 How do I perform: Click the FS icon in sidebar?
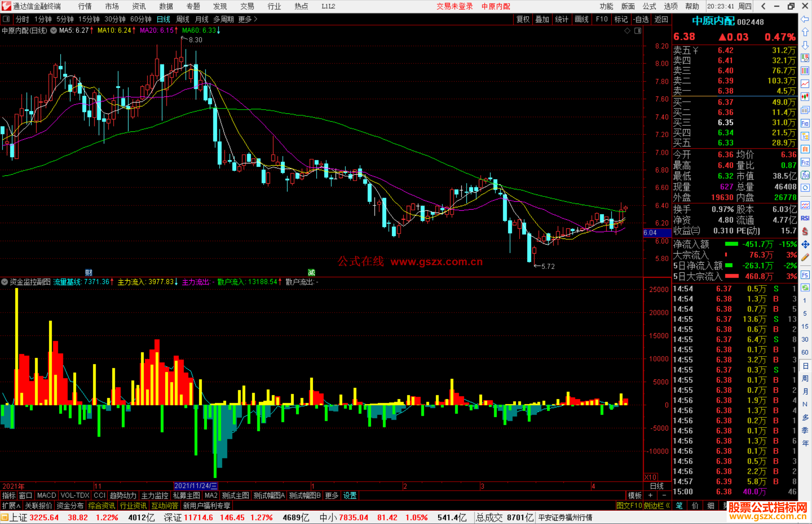pos(805,275)
